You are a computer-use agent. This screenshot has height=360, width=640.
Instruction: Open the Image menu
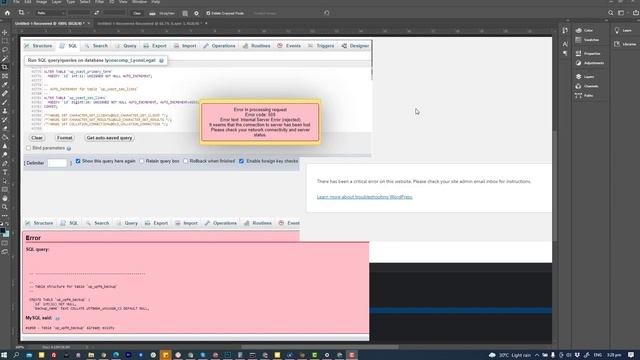click(41, 2)
